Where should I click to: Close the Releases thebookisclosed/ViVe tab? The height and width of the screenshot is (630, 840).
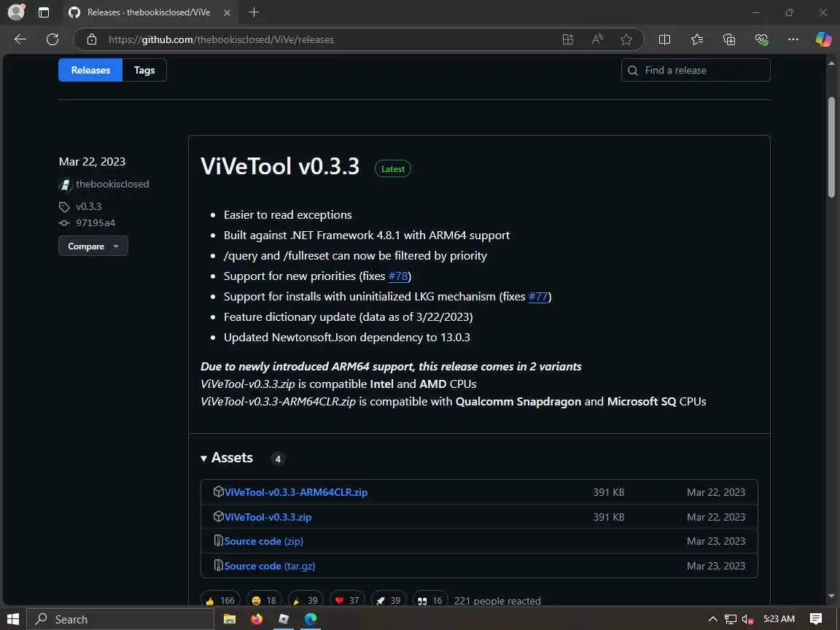click(227, 12)
